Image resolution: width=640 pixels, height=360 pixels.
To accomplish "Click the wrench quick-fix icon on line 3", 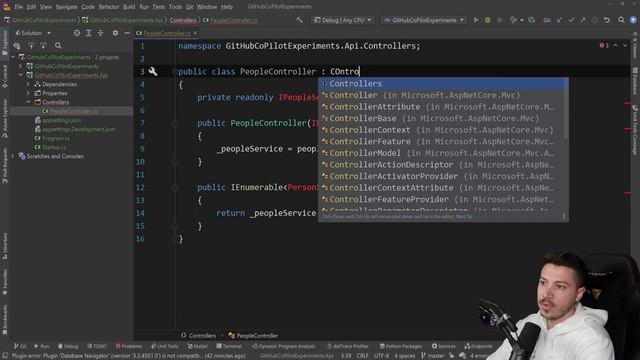I will [x=153, y=71].
